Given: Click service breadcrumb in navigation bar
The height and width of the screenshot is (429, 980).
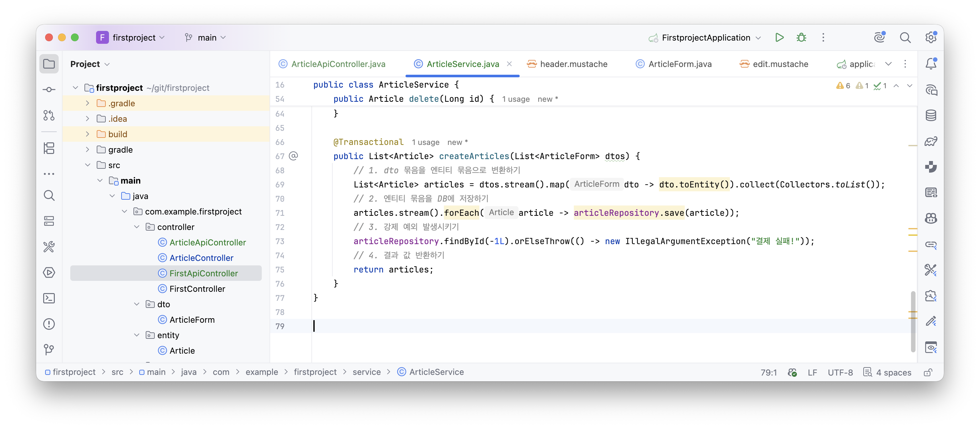Looking at the screenshot, I should pyautogui.click(x=366, y=372).
